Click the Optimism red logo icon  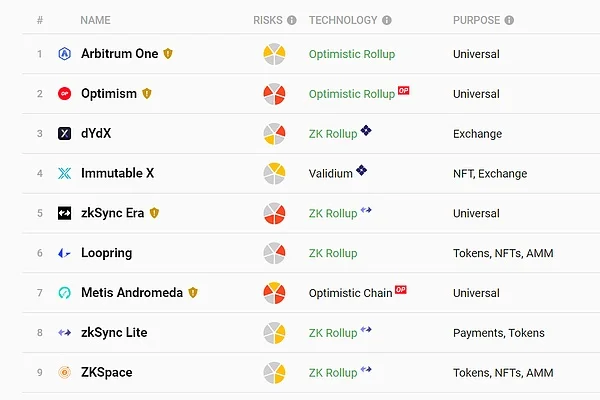(65, 94)
